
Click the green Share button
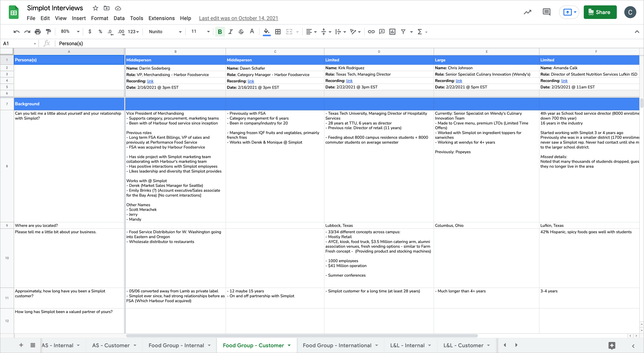600,12
